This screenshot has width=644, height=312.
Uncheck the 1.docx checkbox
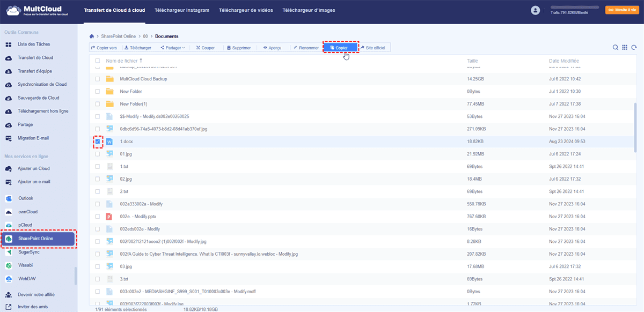coord(98,142)
